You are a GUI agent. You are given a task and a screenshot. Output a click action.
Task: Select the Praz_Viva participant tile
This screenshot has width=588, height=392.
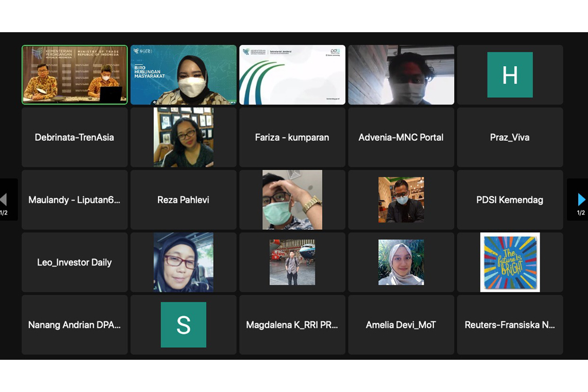pyautogui.click(x=510, y=137)
